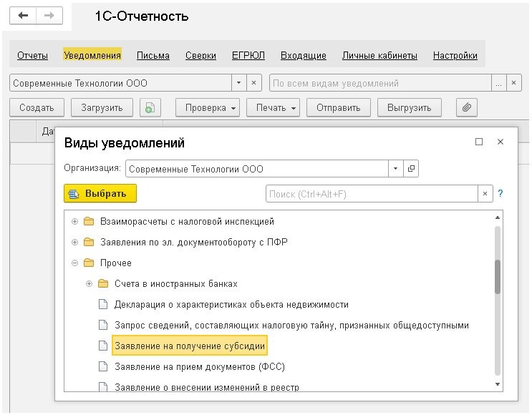Click the forward navigation arrow
Image resolution: width=532 pixels, height=415 pixels.
click(x=49, y=15)
